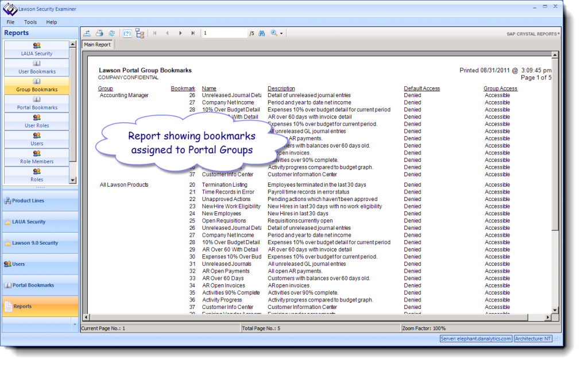Click the report viewer scroll-down arrow
588x371 pixels.
coord(555,310)
